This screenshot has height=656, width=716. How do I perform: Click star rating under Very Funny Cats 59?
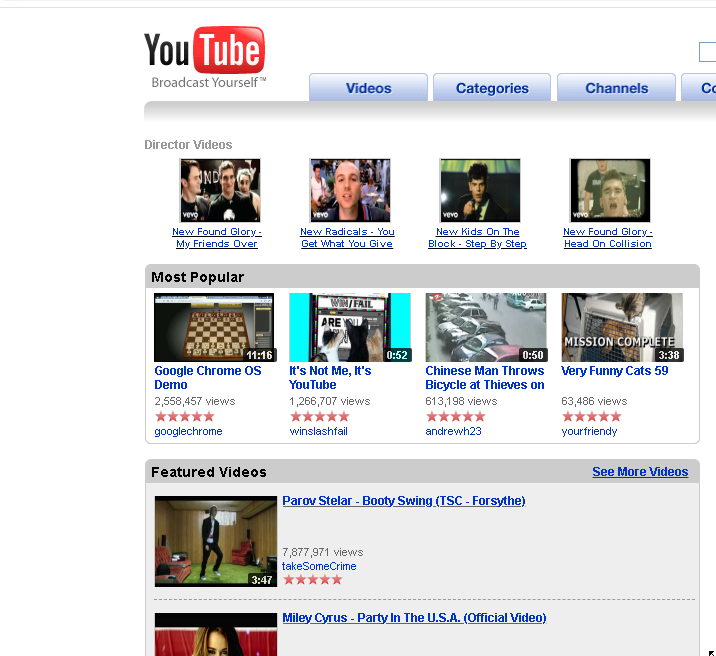tap(592, 416)
